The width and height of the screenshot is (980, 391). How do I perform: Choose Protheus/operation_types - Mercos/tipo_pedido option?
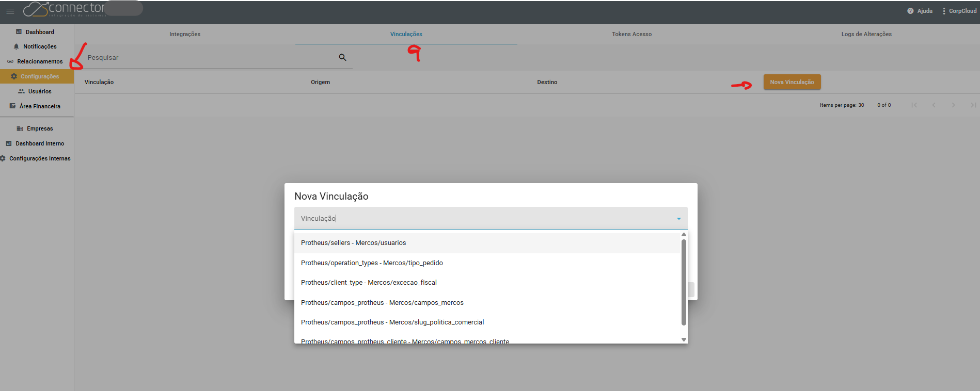pos(372,263)
